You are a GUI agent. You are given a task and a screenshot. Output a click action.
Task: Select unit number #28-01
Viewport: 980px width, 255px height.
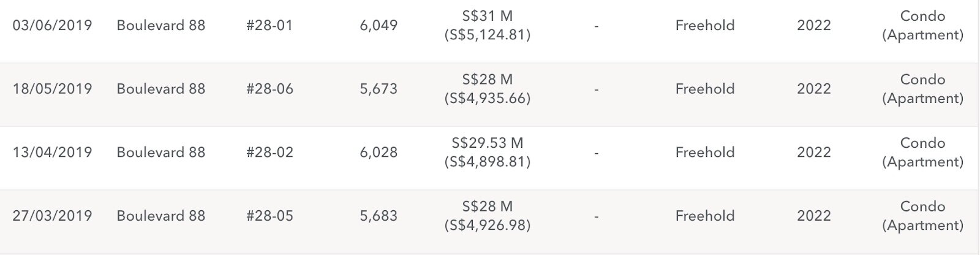[269, 26]
